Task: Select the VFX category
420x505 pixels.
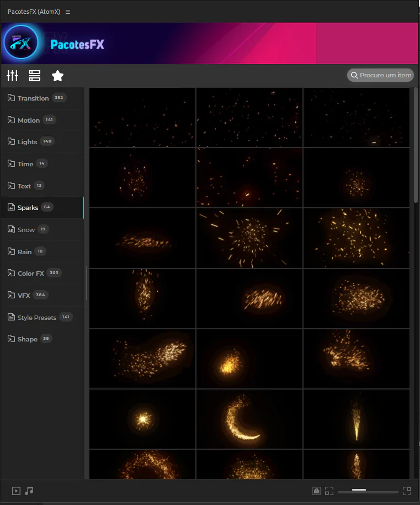Action: 24,296
